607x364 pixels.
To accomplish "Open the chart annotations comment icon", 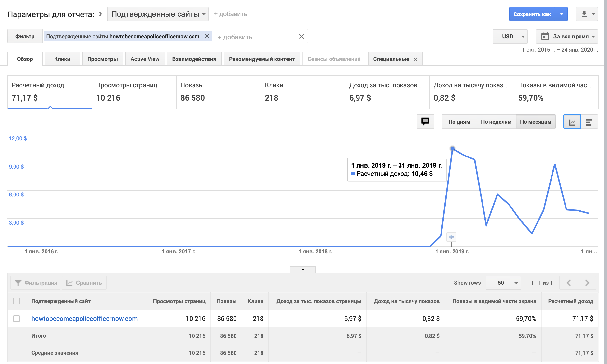I will click(x=425, y=121).
